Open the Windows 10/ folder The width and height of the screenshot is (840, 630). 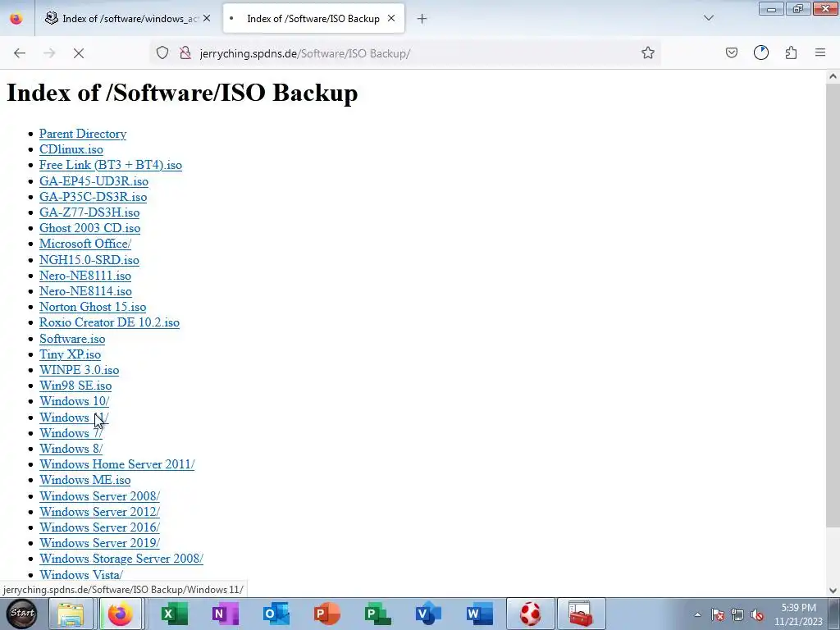point(74,400)
